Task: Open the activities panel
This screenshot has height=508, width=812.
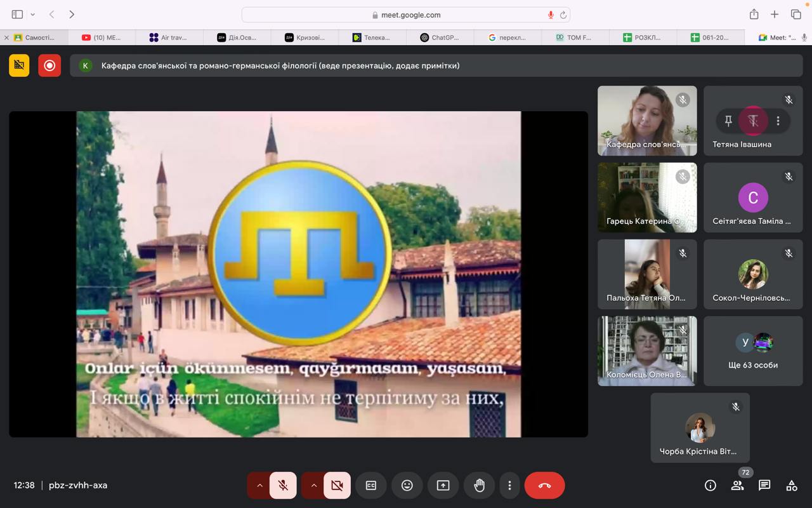Action: [x=792, y=485]
